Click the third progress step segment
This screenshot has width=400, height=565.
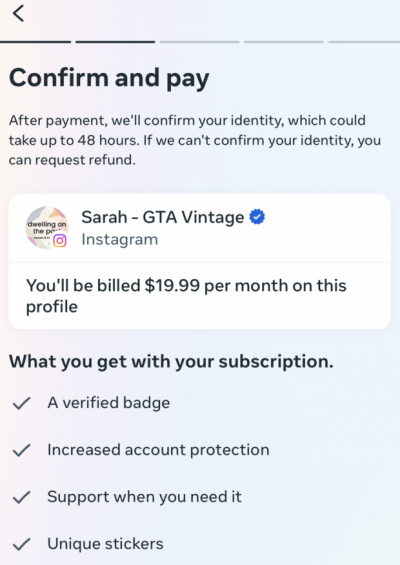click(200, 42)
